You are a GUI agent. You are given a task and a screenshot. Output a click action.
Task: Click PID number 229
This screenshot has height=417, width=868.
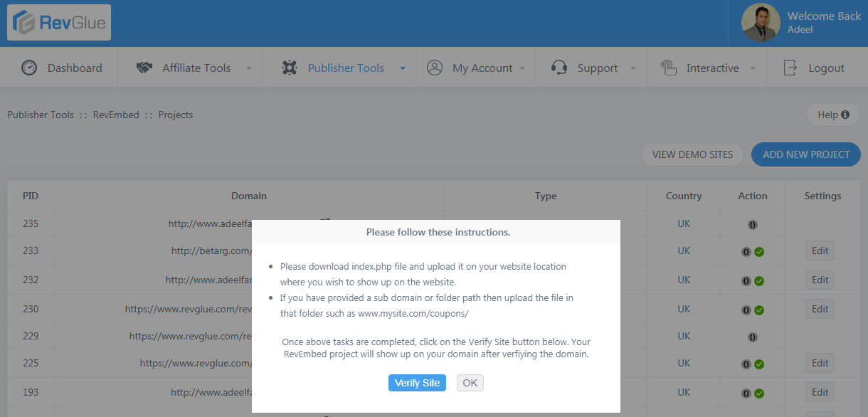tap(31, 336)
